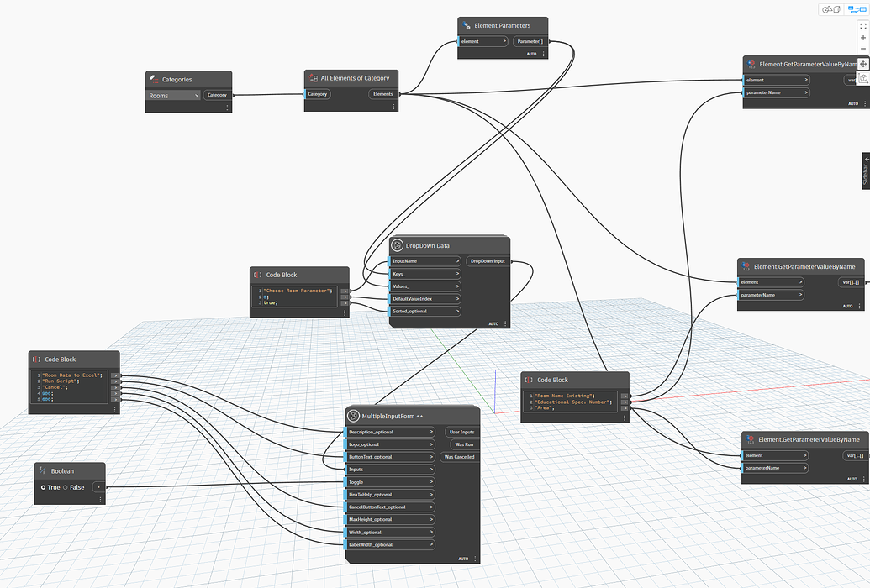Click the icon on the MultipleInputForm ++ node header
The width and height of the screenshot is (870, 588).
click(x=354, y=415)
